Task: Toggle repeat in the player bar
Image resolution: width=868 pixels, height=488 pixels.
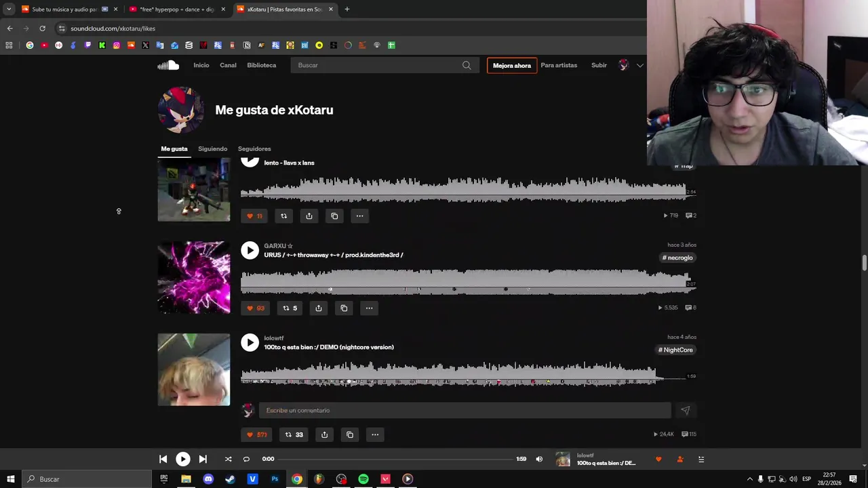Action: [246, 459]
